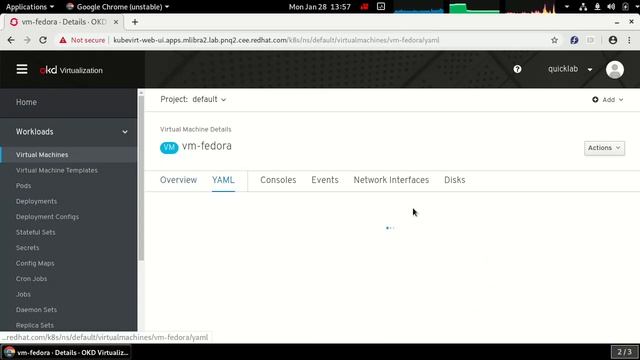Open Secrets in sidebar
640x360 pixels.
pyautogui.click(x=27, y=248)
